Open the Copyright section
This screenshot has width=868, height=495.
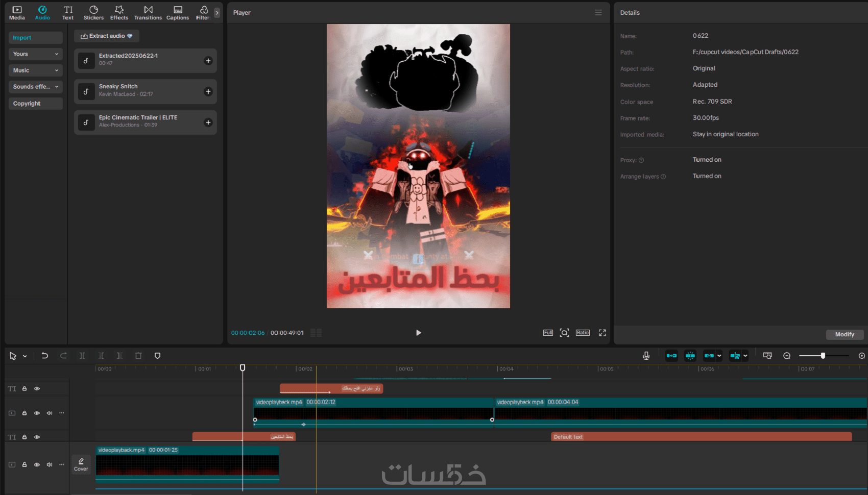click(x=35, y=104)
